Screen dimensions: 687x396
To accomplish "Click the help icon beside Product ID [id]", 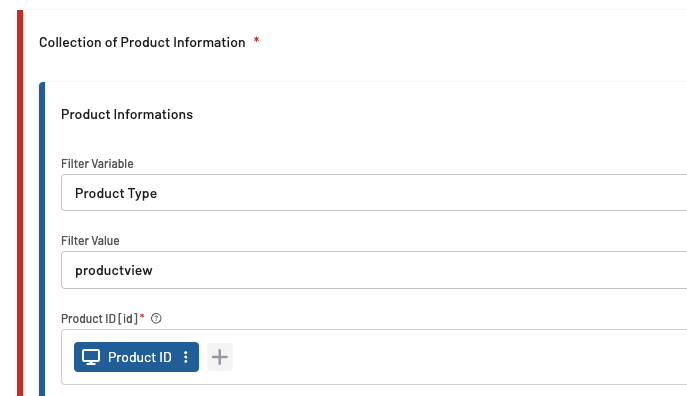I will point(156,318).
